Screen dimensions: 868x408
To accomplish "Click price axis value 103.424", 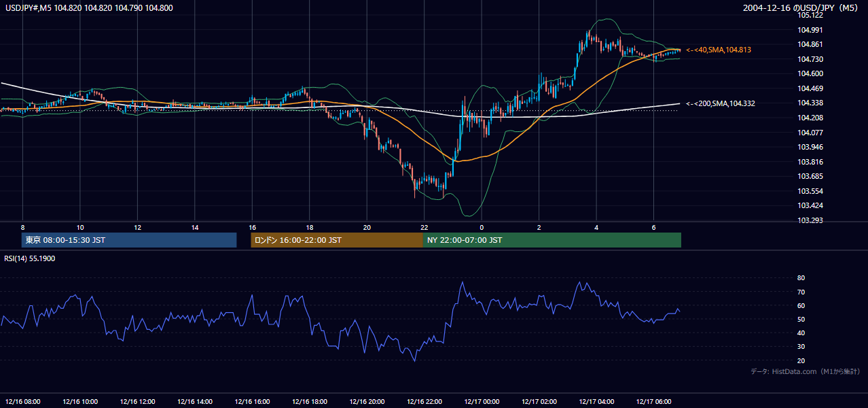I will tap(810, 205).
